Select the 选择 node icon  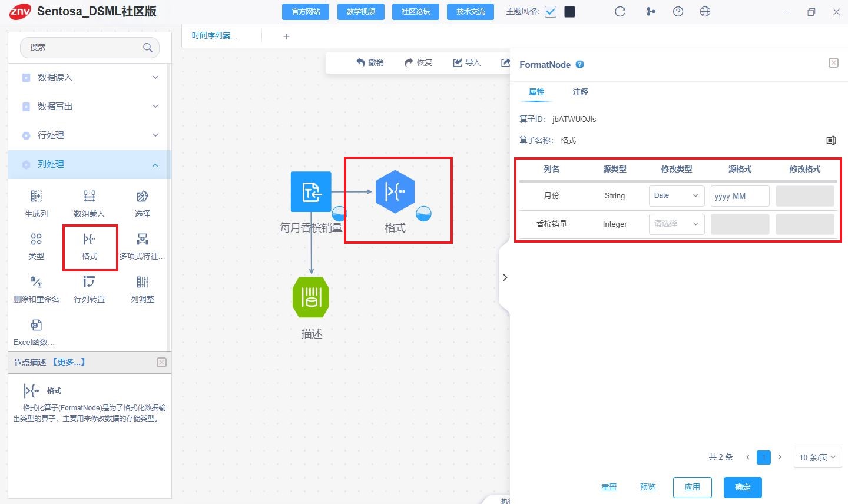click(x=143, y=197)
